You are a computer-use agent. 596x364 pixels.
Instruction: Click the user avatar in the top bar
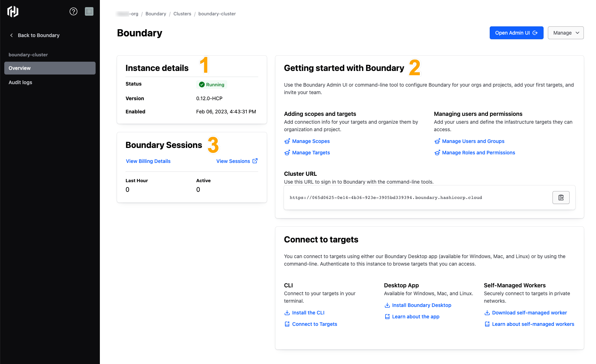click(x=89, y=11)
